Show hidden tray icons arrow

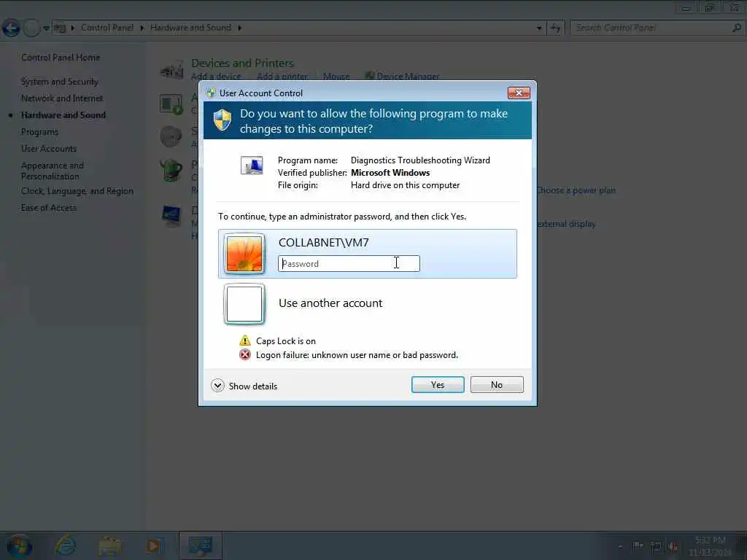tap(620, 546)
